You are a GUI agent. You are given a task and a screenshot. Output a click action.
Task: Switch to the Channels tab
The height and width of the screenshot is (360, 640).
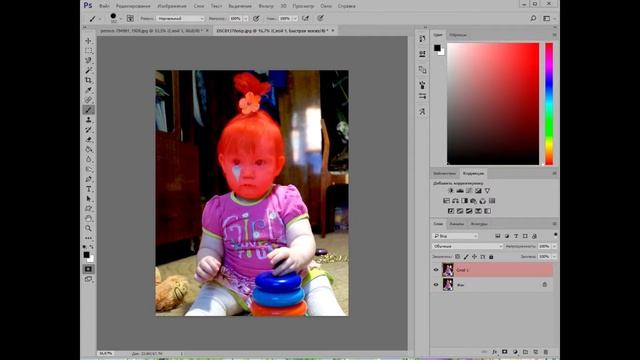(457, 224)
